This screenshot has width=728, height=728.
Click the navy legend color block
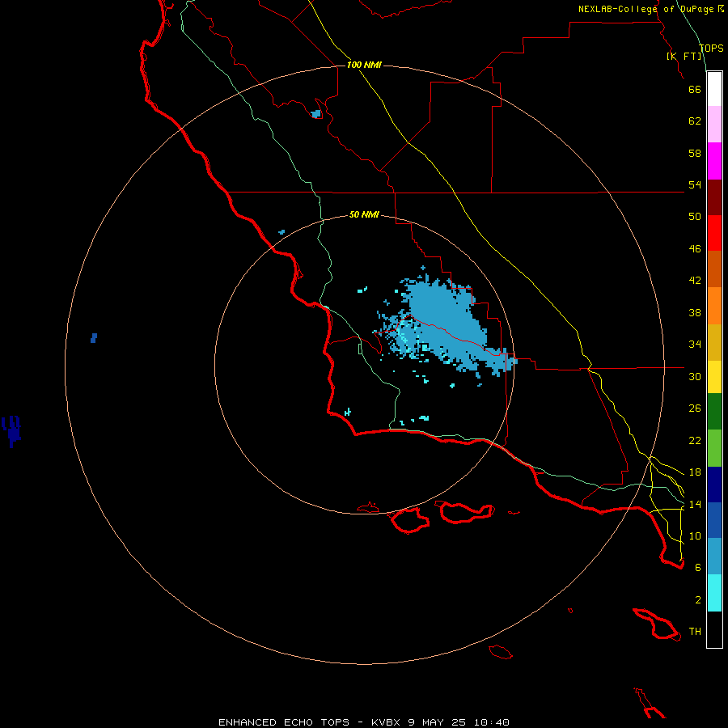pos(714,485)
